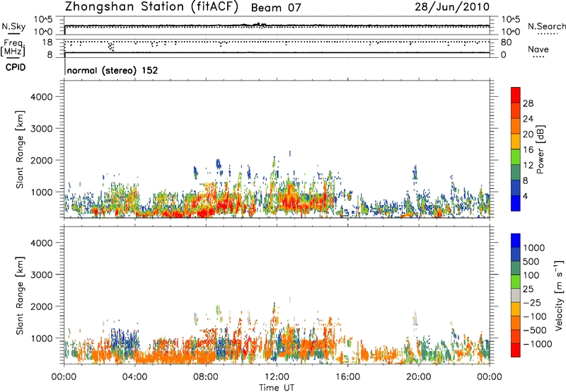Screen dimensions: 566x392
Task: Click the '08:00' time tick label
Action: pyautogui.click(x=206, y=377)
